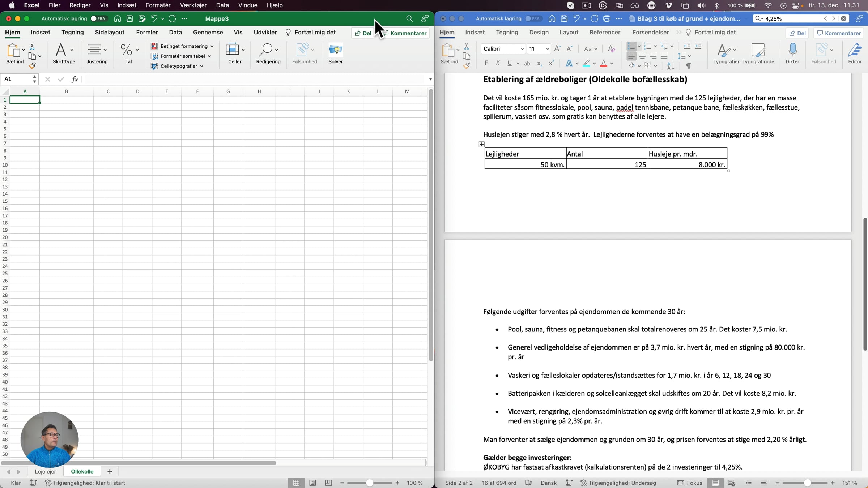Switch to the Leje ejer sheet tab
The image size is (868, 488).
tap(45, 471)
